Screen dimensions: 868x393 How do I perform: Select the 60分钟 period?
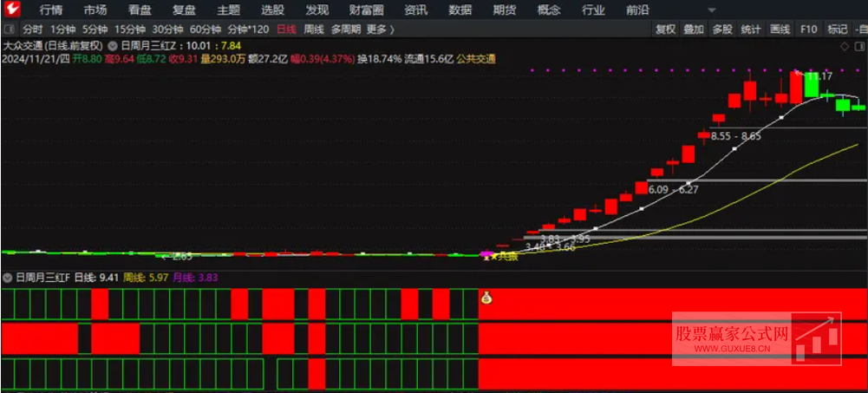206,29
